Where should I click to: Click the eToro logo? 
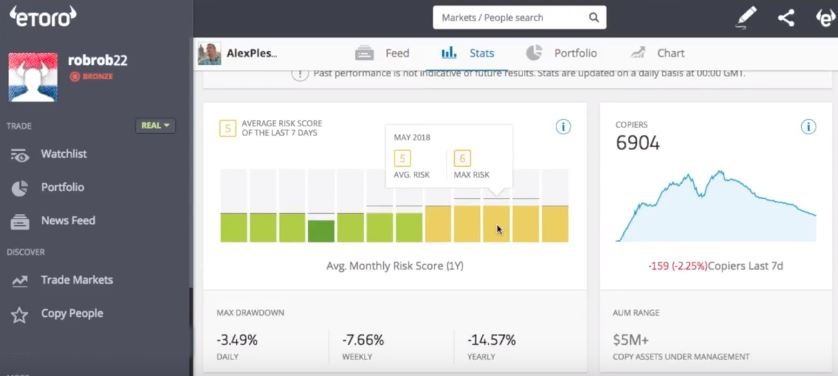[x=43, y=16]
